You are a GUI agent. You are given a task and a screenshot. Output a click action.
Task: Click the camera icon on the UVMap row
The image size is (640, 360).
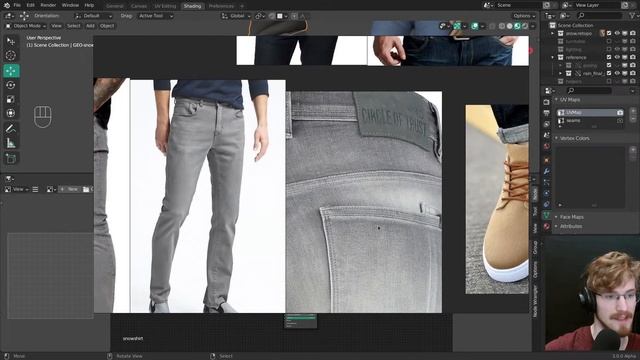coord(620,112)
